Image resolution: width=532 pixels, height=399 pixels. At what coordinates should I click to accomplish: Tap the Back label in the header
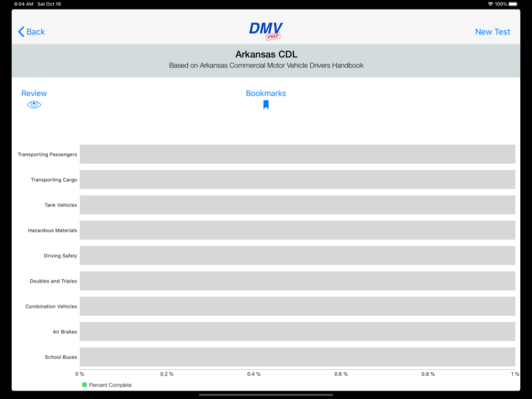pyautogui.click(x=36, y=32)
